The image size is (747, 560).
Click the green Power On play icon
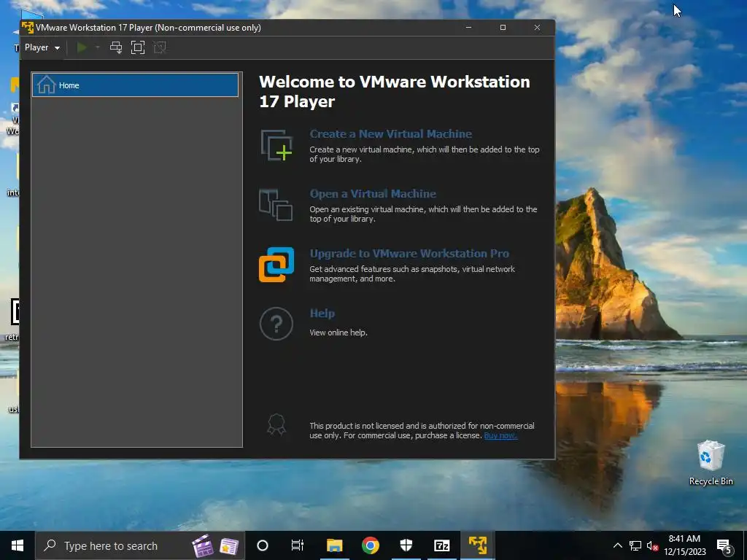82,47
